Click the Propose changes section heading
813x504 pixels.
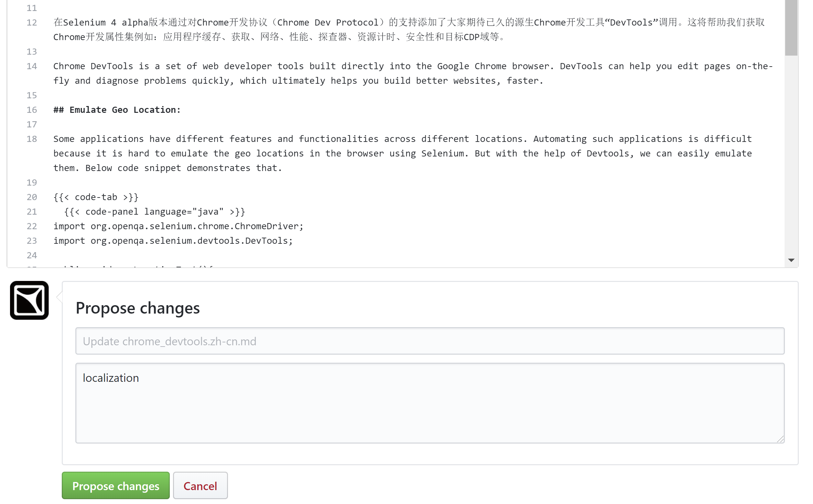pyautogui.click(x=137, y=307)
